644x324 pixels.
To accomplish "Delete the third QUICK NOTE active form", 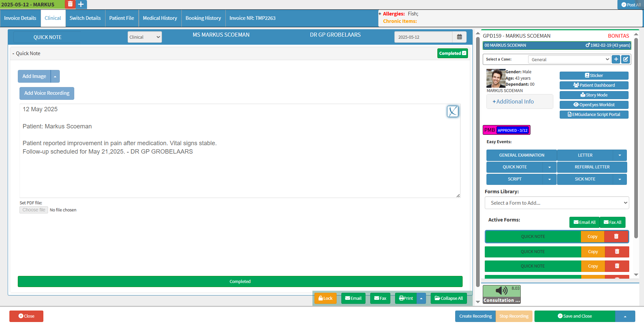I will click(617, 266).
